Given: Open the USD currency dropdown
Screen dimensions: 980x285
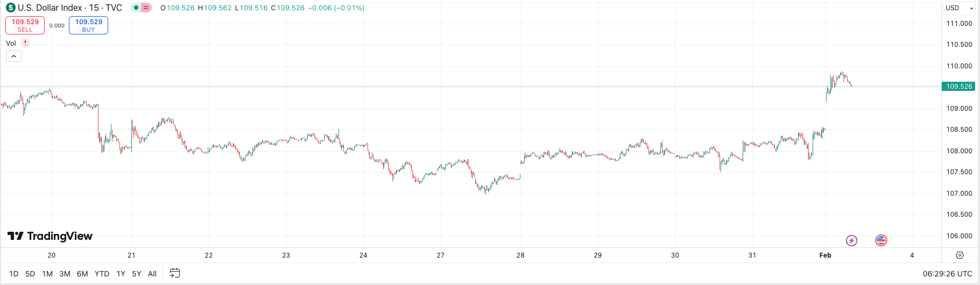Looking at the screenshot, I should tap(960, 8).
